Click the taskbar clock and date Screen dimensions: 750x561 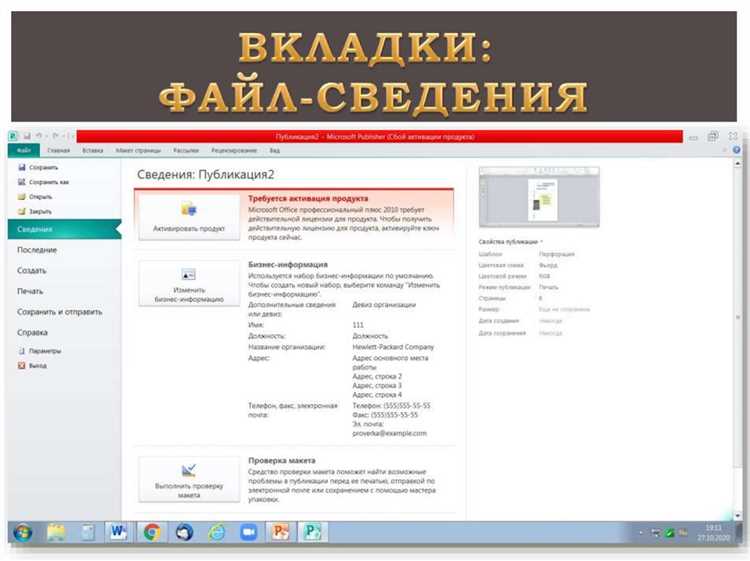(x=713, y=532)
